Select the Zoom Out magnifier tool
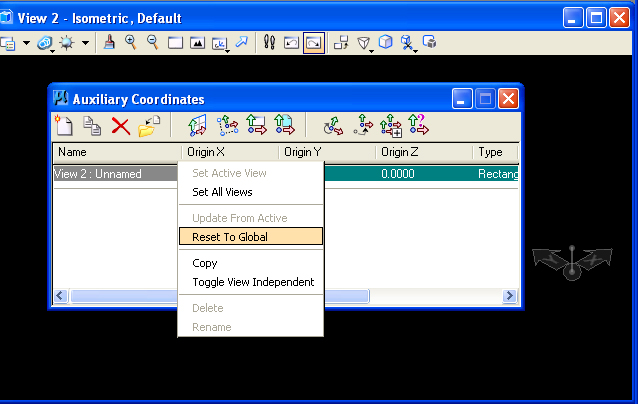This screenshot has width=638, height=404. pyautogui.click(x=153, y=42)
